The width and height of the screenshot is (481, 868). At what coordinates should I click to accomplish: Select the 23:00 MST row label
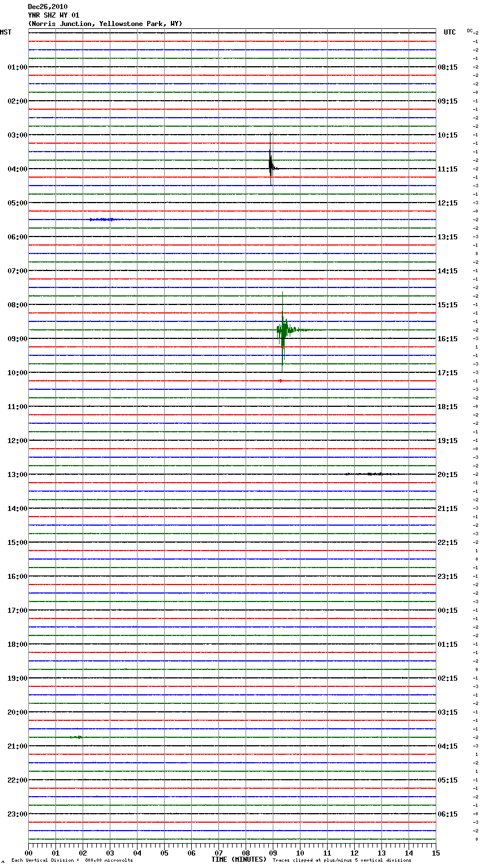18,814
